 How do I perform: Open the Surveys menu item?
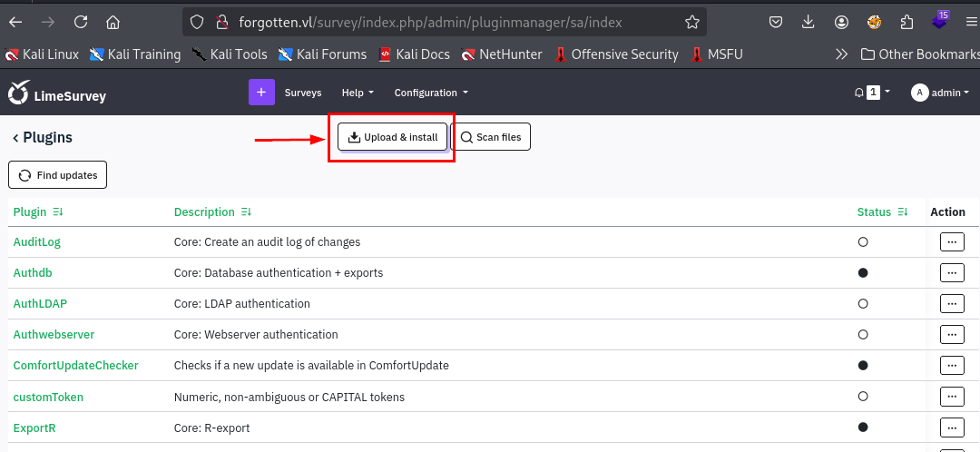point(303,93)
